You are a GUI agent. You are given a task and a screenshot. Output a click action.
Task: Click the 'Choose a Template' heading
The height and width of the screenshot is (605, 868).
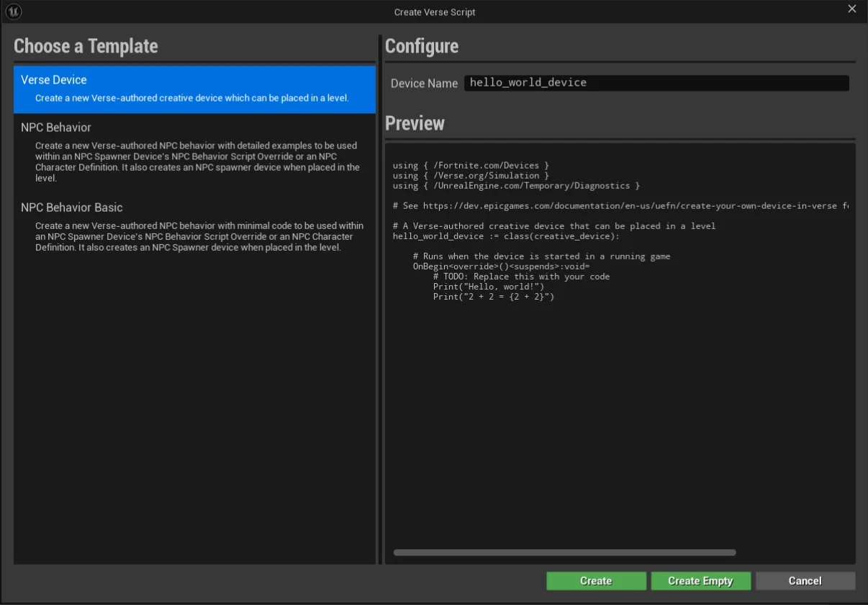click(x=86, y=46)
